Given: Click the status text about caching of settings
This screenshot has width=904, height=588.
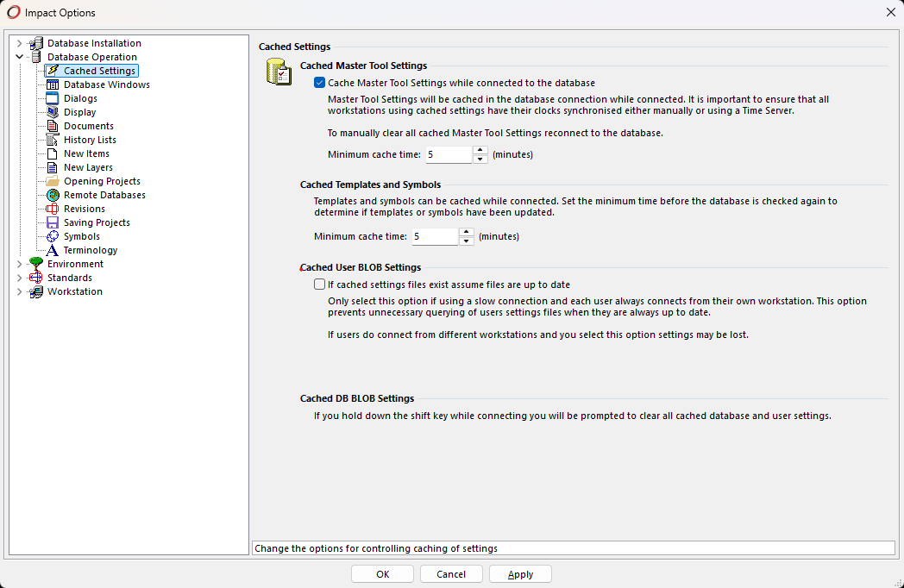Looking at the screenshot, I should (376, 548).
